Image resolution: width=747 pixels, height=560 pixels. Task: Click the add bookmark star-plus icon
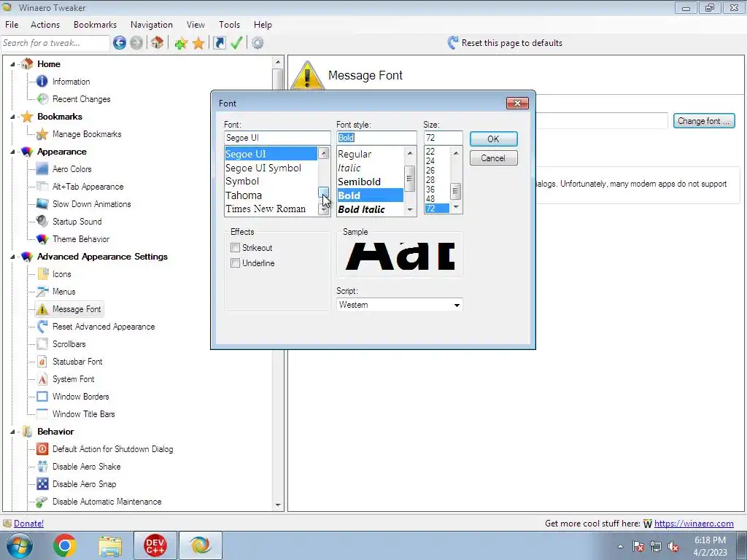pyautogui.click(x=181, y=43)
